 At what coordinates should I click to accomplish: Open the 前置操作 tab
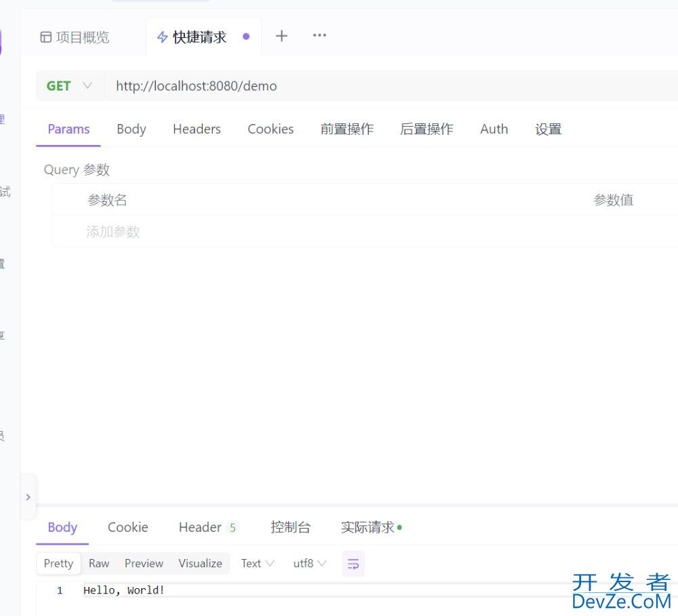346,129
